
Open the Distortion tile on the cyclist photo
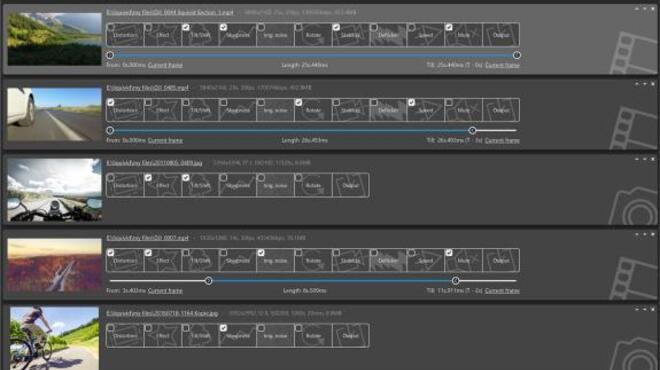125,336
